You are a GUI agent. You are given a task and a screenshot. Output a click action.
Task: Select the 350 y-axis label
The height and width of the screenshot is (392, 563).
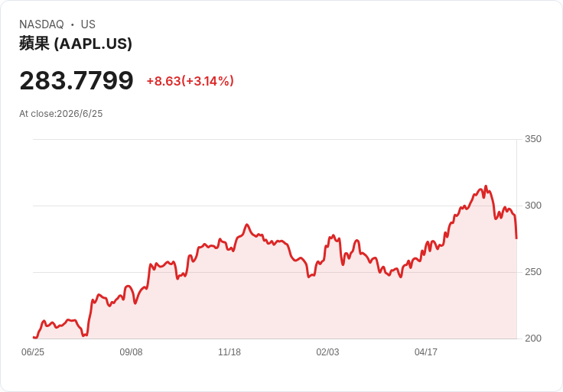533,139
